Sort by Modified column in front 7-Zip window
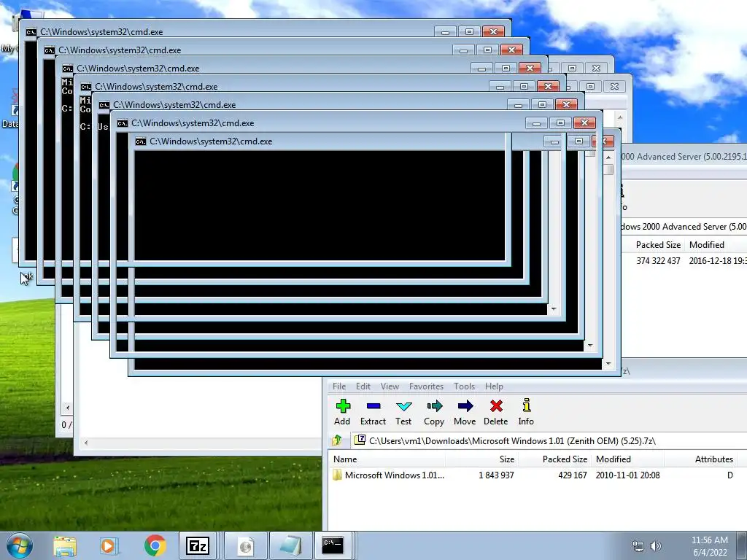Viewport: 747px width, 560px height. (627, 459)
